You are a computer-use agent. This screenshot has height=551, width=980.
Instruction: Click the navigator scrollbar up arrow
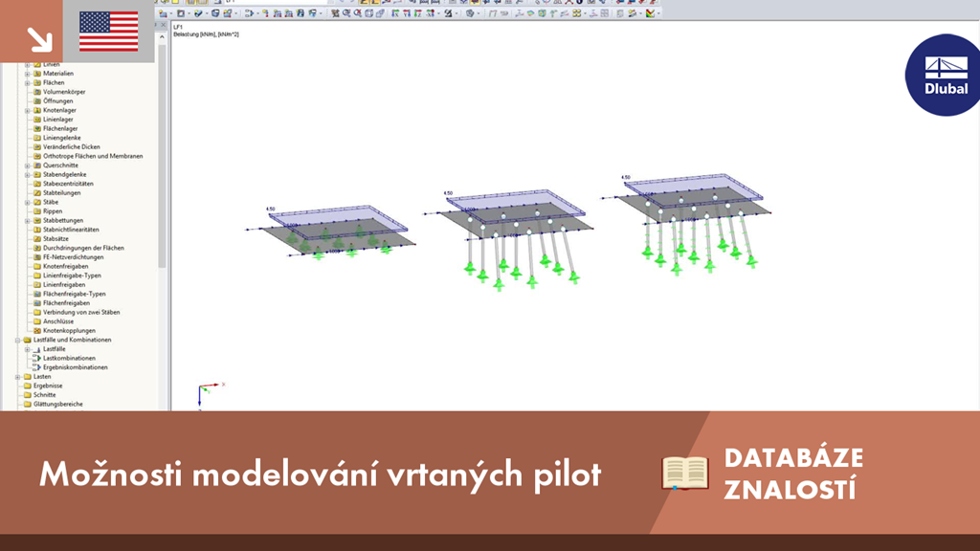(x=163, y=37)
